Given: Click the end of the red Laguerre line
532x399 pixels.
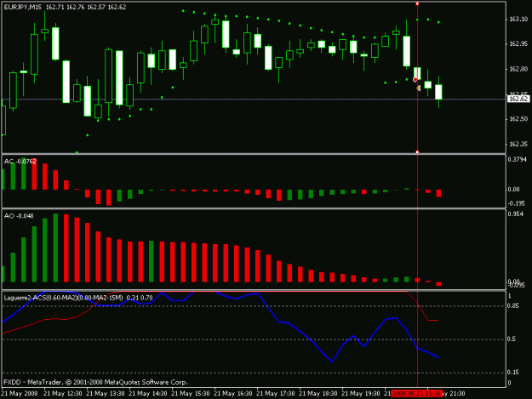Looking at the screenshot, I should click(x=438, y=320).
